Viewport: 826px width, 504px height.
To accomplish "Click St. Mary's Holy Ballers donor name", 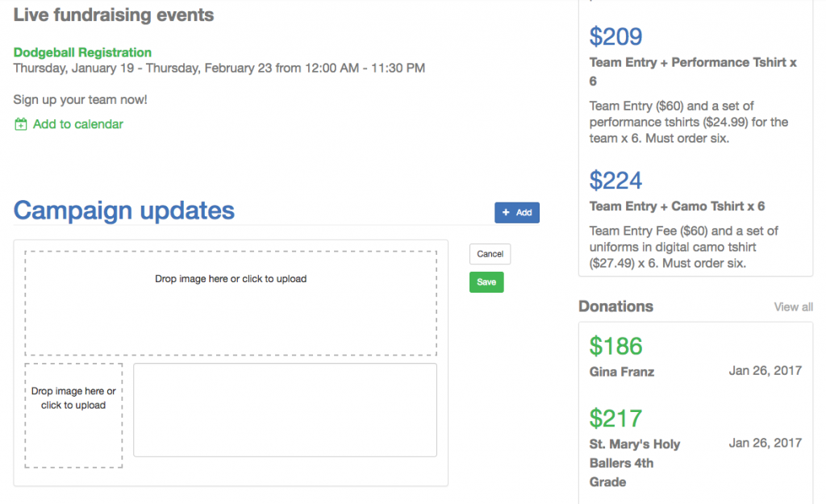I will click(634, 463).
